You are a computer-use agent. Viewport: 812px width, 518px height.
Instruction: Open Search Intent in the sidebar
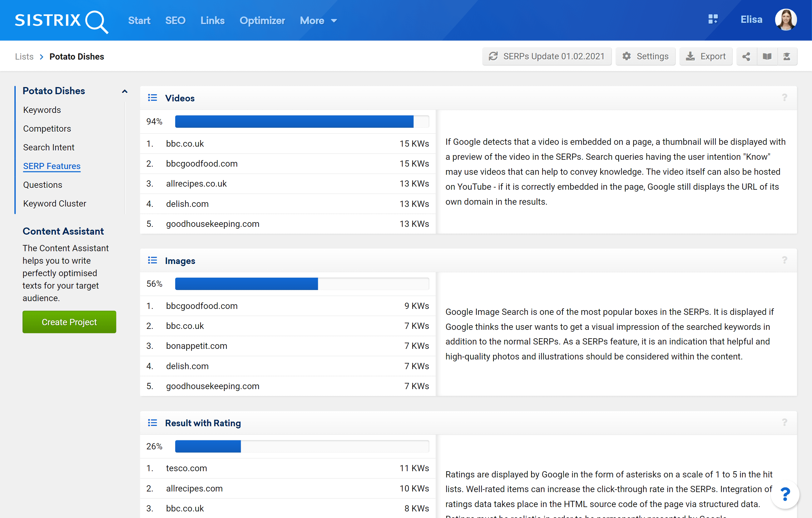pyautogui.click(x=49, y=147)
